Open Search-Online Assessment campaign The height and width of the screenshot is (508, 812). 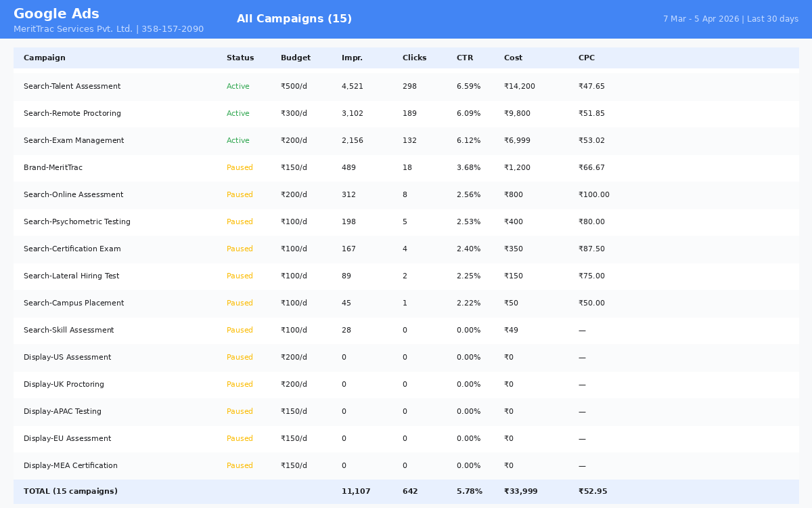coord(73,195)
